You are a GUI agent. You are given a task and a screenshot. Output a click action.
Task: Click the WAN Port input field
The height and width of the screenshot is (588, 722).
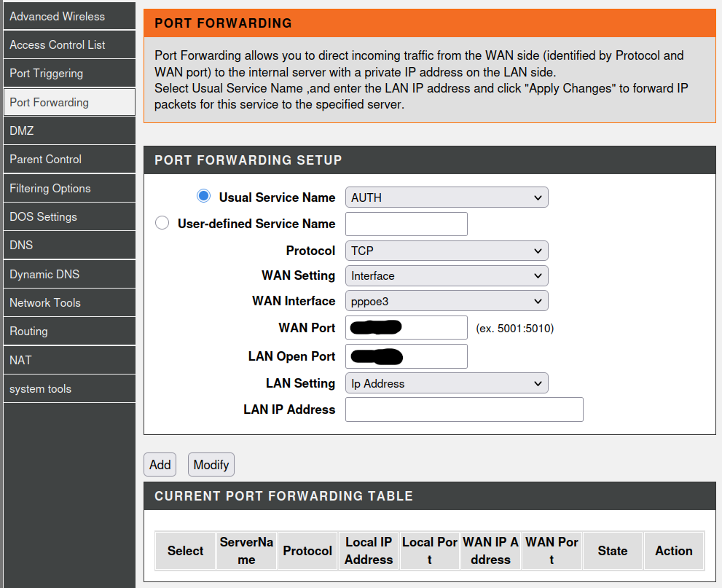[406, 328]
